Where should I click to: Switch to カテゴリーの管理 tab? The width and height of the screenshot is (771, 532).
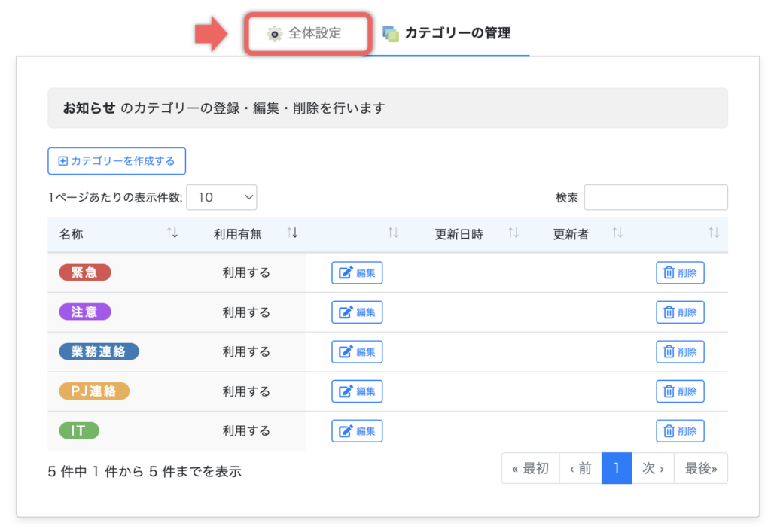point(447,34)
